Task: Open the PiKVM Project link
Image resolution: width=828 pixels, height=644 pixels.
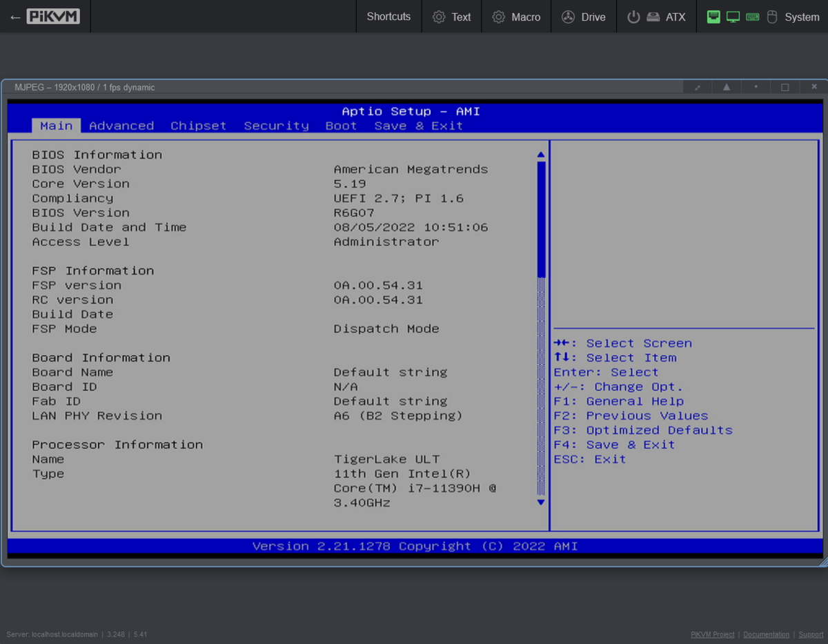Action: (712, 634)
